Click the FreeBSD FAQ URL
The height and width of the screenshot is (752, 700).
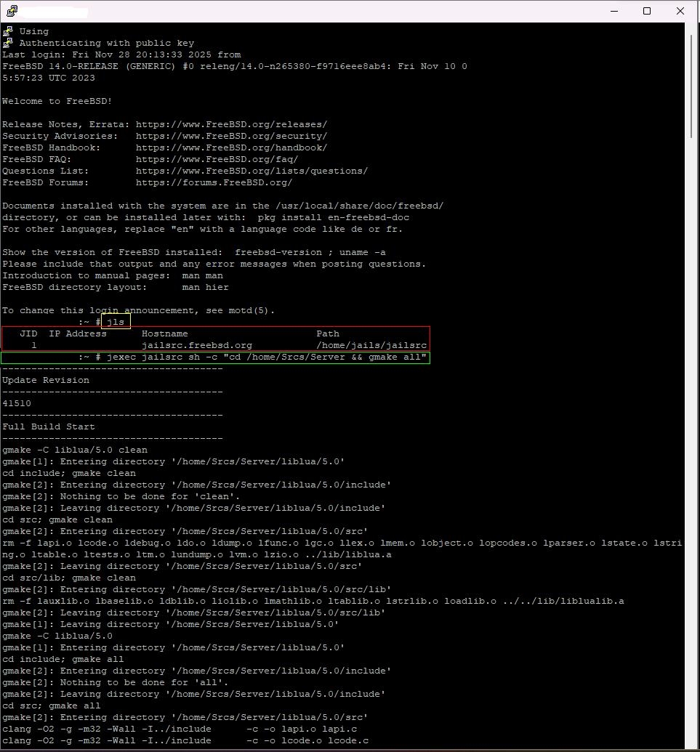217,159
